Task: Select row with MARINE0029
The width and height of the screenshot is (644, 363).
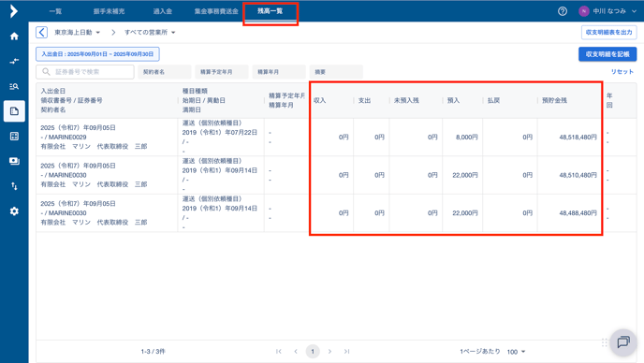Action: (336, 138)
